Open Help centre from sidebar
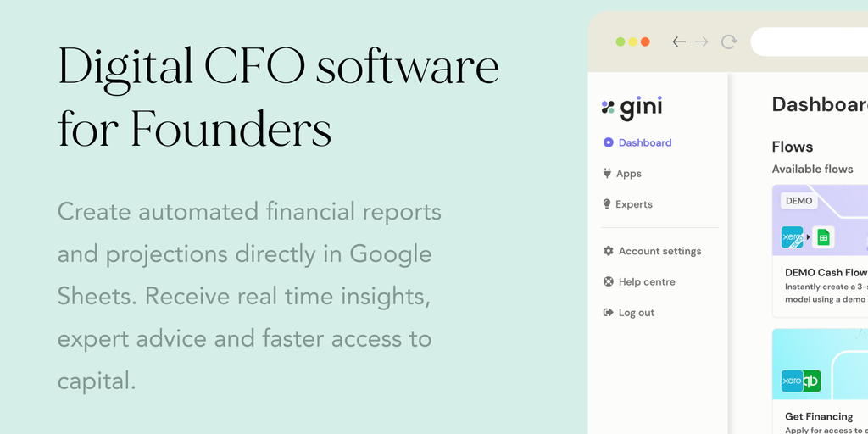The image size is (868, 434). 646,282
